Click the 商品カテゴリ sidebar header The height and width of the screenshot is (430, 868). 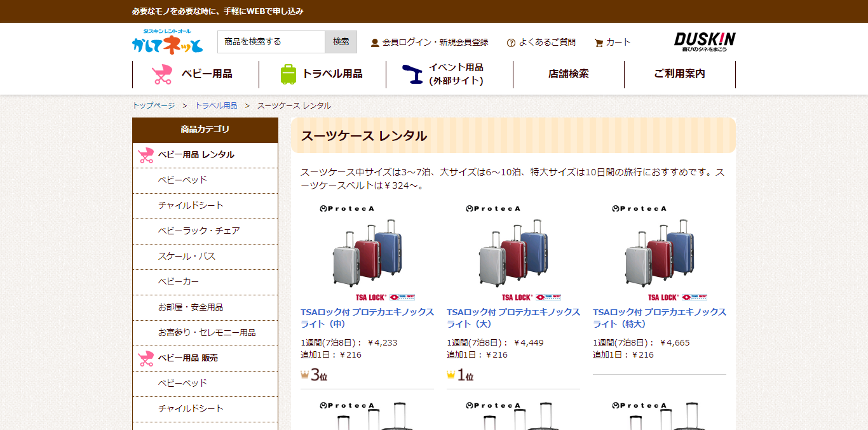point(205,130)
